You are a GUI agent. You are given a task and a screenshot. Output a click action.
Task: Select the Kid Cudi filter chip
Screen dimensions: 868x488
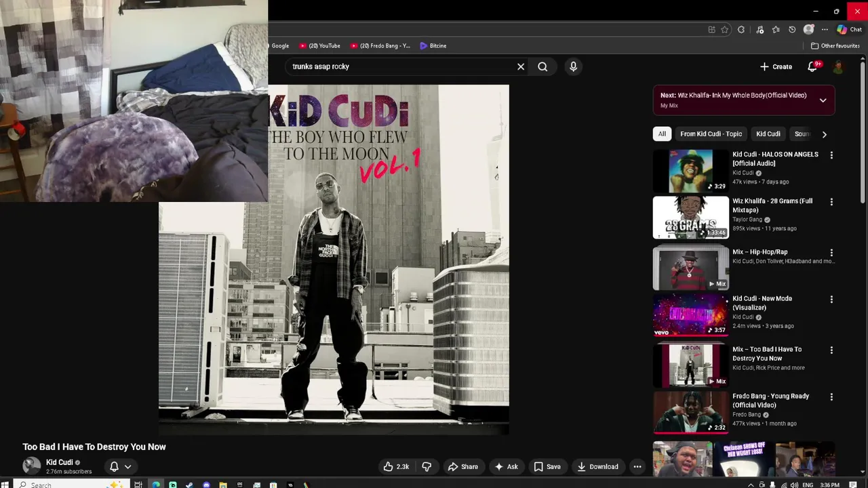pos(768,134)
